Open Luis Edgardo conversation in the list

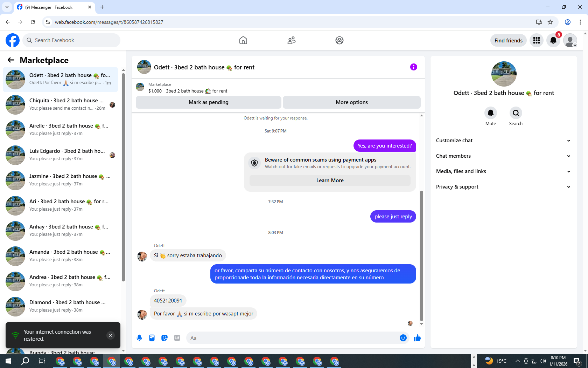coord(60,155)
